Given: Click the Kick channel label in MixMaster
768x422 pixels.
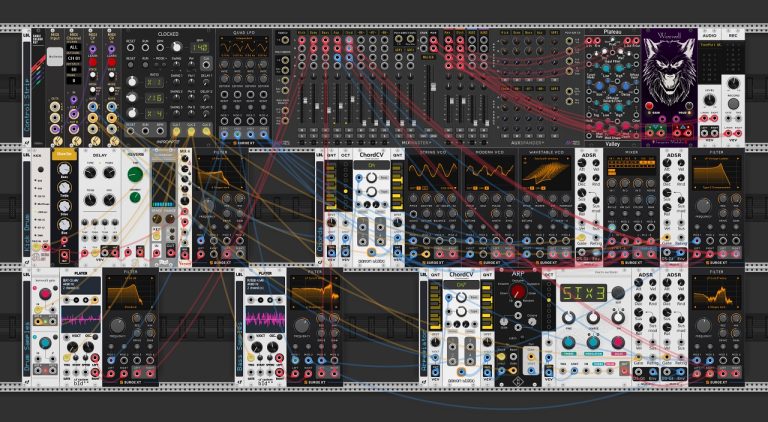Looking at the screenshot, I should pos(301,32).
